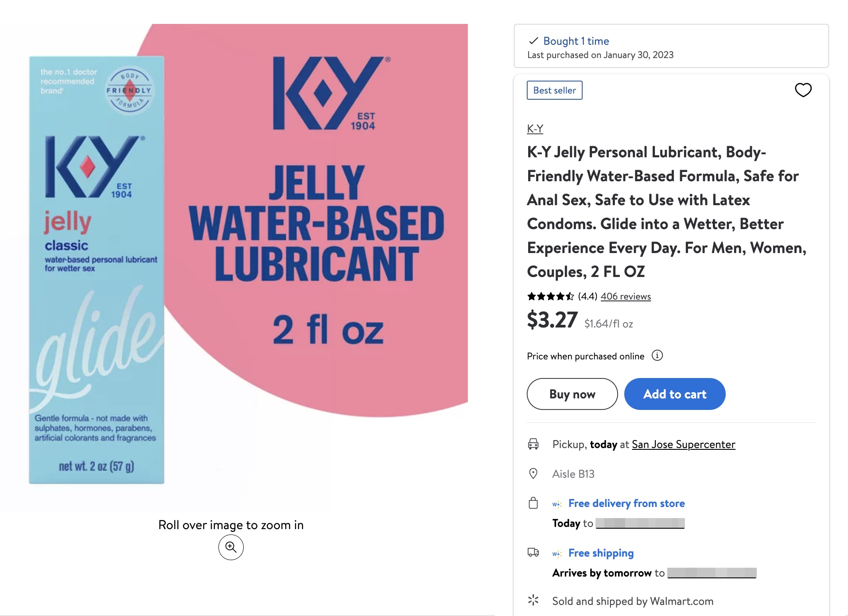Click the Best seller badge
This screenshot has height=616, width=848.
[554, 90]
